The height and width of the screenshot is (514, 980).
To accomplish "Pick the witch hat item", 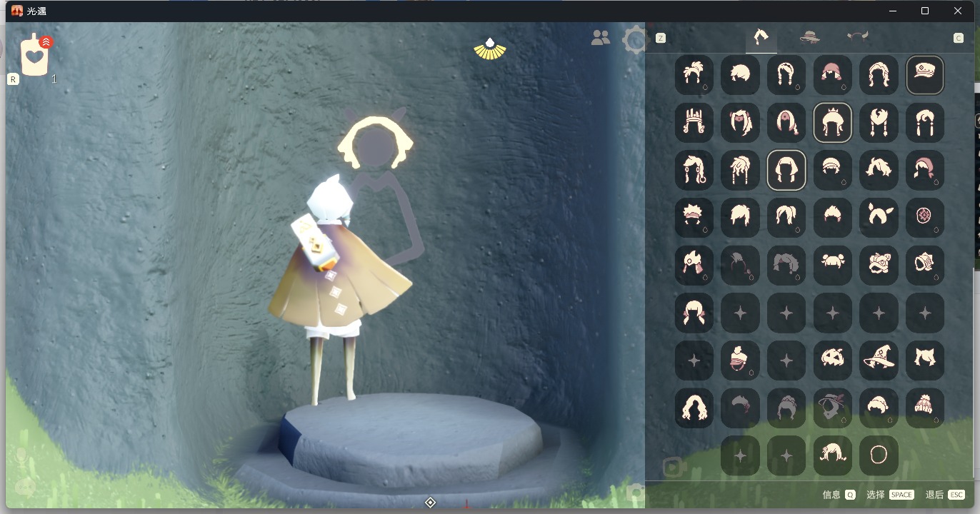I will (x=879, y=360).
